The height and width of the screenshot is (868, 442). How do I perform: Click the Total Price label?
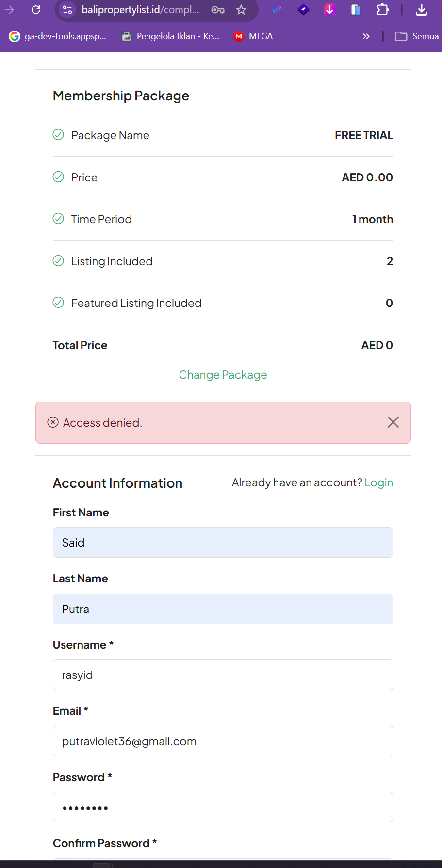(80, 345)
